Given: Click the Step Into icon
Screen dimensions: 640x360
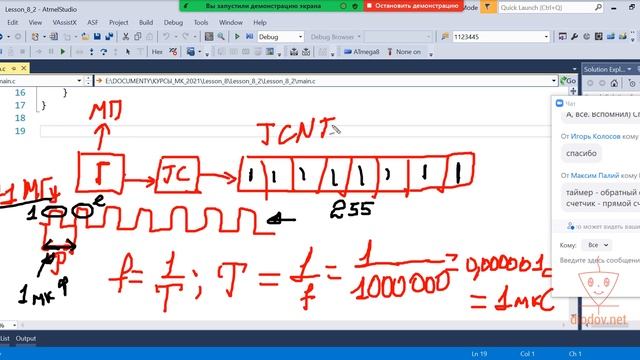Looking at the screenshot, I should 91,52.
